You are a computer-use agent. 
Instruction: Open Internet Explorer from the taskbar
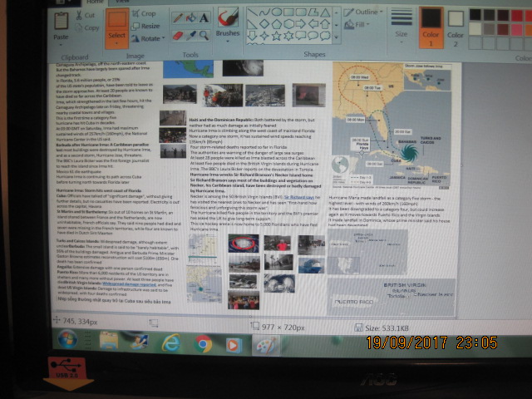171,342
